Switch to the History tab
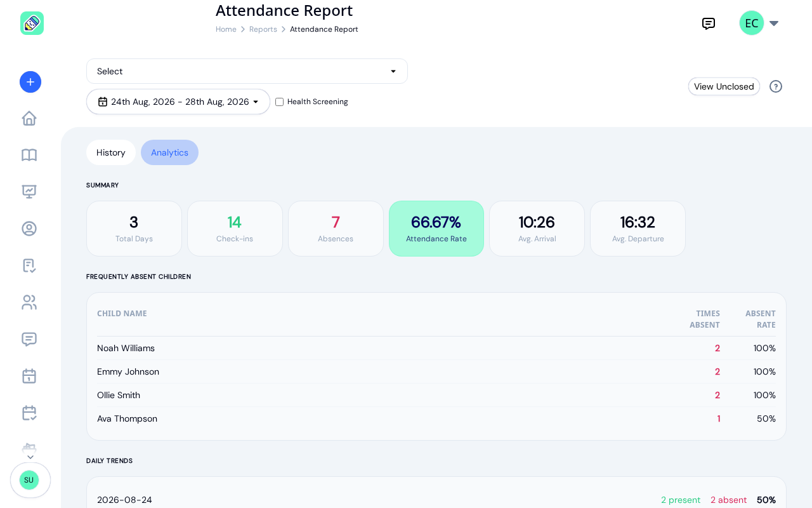This screenshot has width=812, height=508. pyautogui.click(x=111, y=152)
